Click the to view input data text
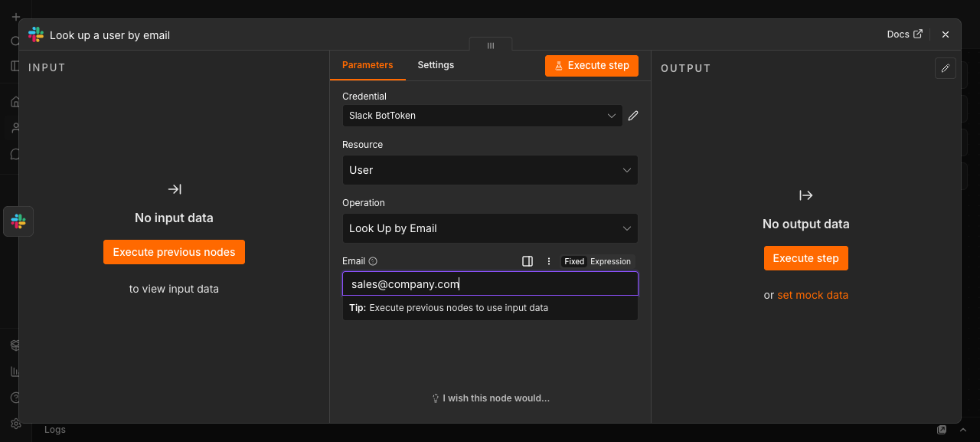 pos(174,289)
